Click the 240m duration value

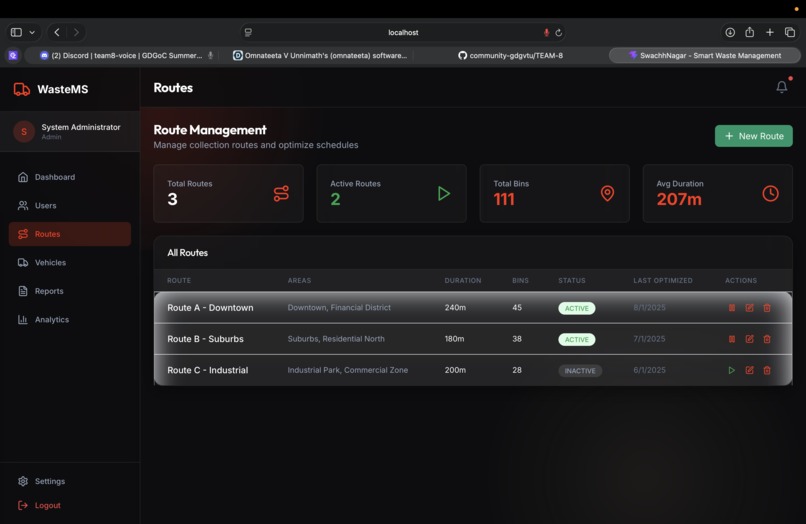(455, 308)
